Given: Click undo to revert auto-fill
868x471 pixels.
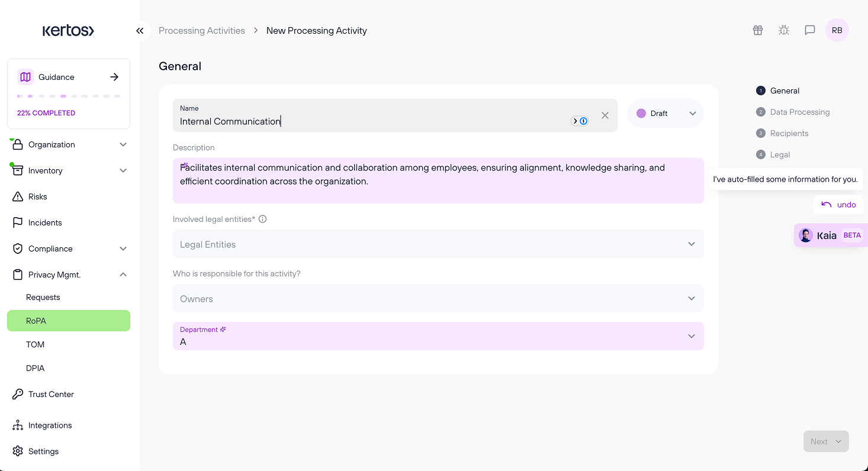Looking at the screenshot, I should (838, 205).
